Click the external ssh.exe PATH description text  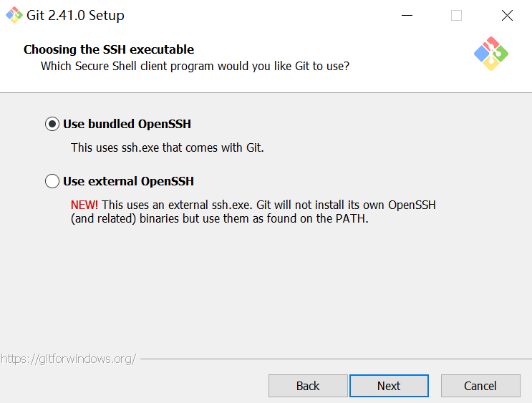253,212
